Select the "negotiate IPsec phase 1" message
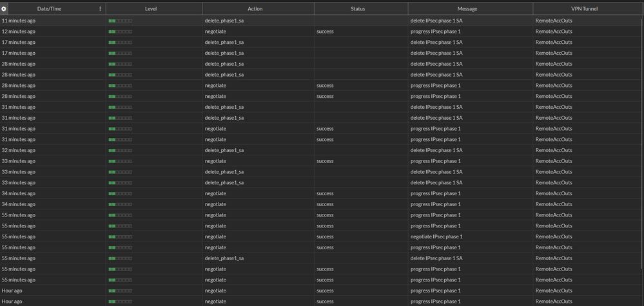Viewport: 644px width, 306px height. [x=436, y=236]
